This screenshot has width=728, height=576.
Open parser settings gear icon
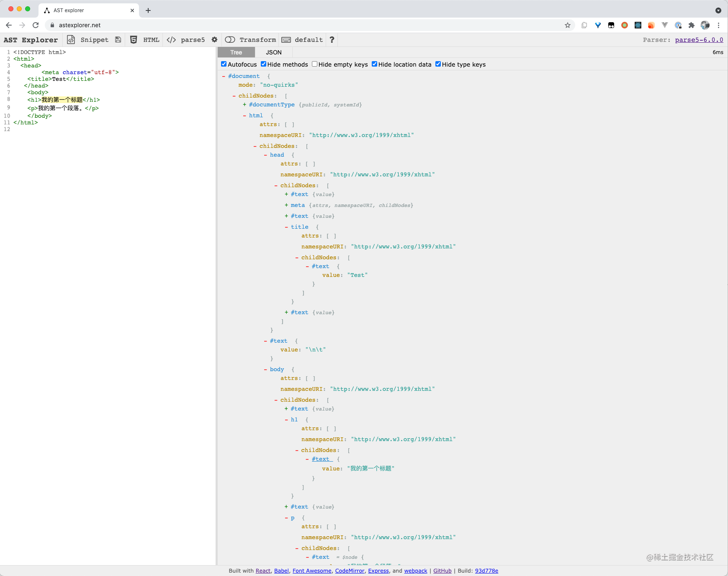point(214,40)
